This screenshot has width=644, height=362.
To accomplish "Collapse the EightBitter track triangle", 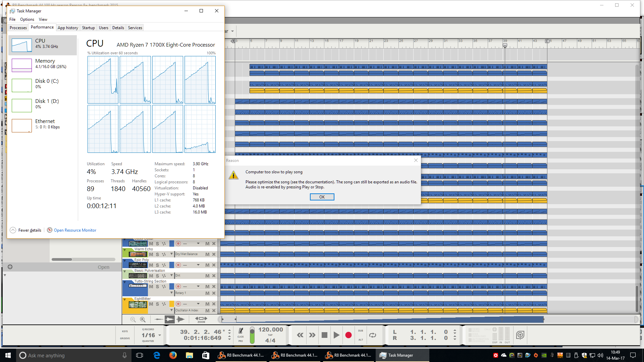I will tap(125, 299).
